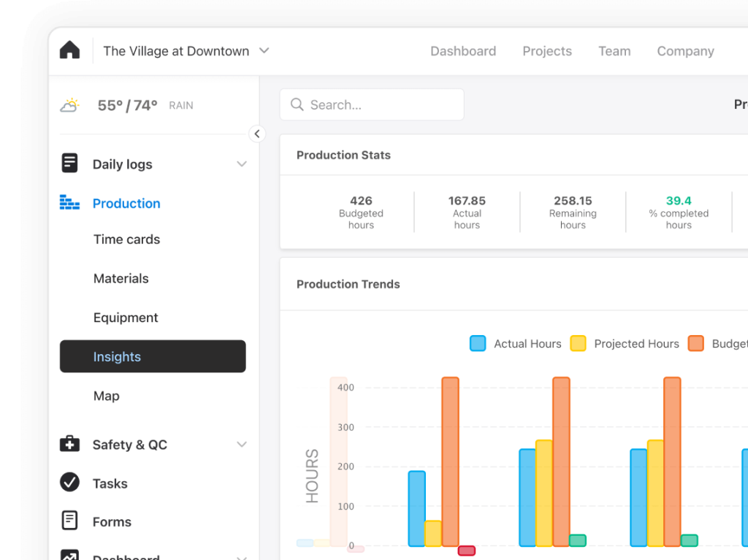
Task: Open The Village at Downtown project dropdown
Action: pyautogui.click(x=186, y=51)
